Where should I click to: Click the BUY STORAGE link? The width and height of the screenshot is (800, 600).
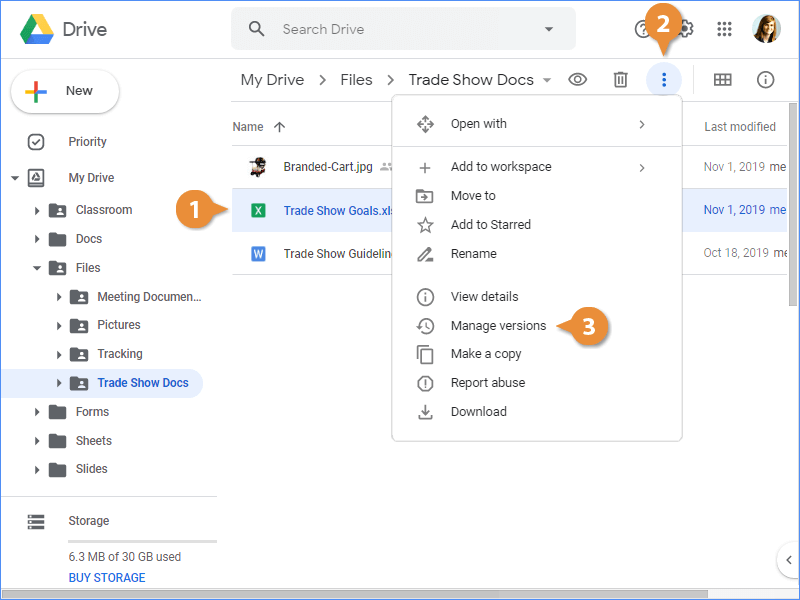pyautogui.click(x=107, y=578)
